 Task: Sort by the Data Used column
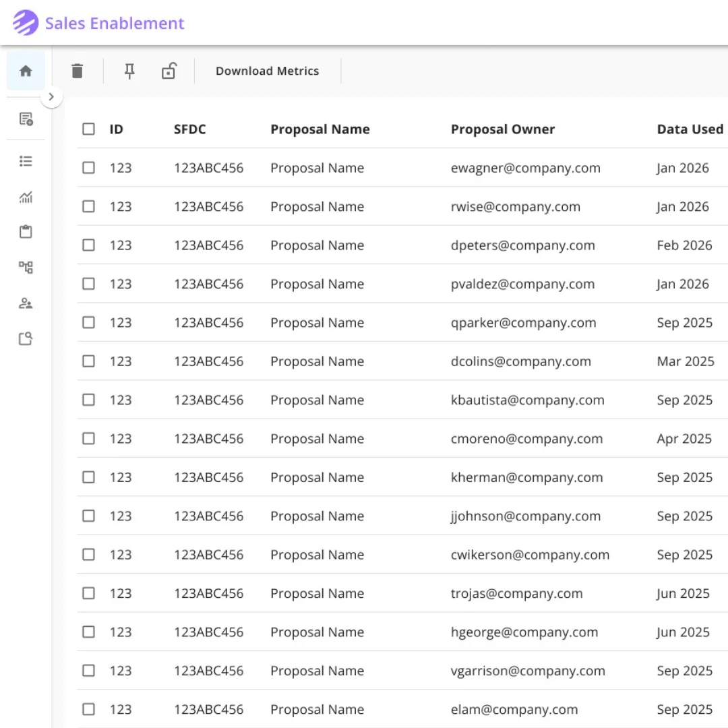click(690, 129)
